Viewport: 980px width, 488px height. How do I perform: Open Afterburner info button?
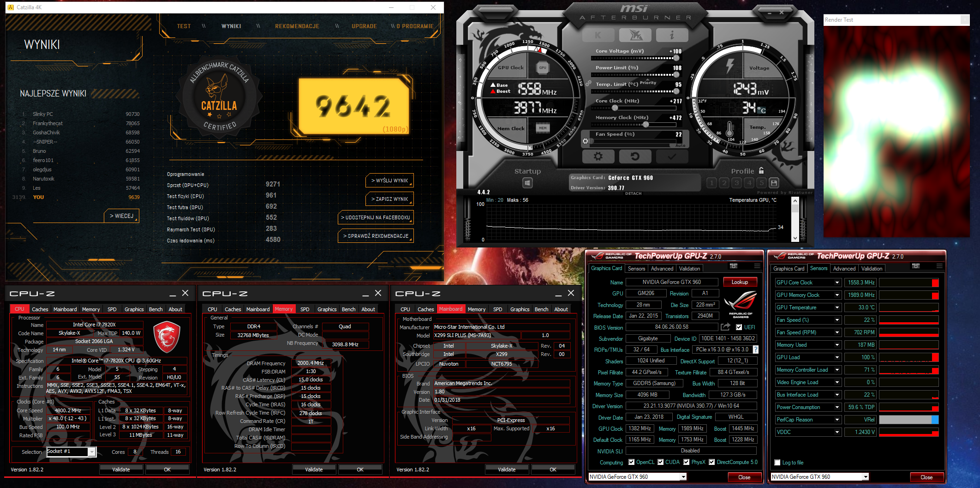[x=672, y=35]
